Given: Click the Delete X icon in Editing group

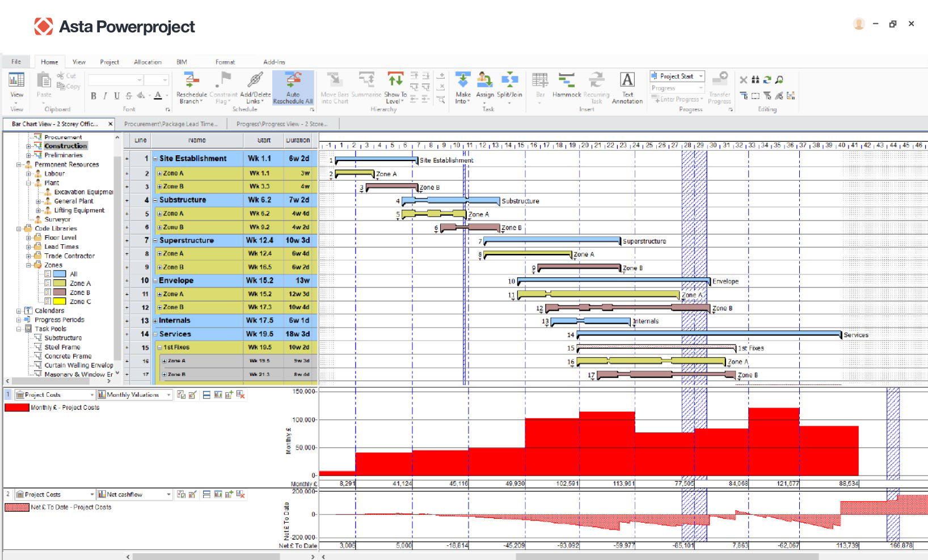Looking at the screenshot, I should 743,80.
